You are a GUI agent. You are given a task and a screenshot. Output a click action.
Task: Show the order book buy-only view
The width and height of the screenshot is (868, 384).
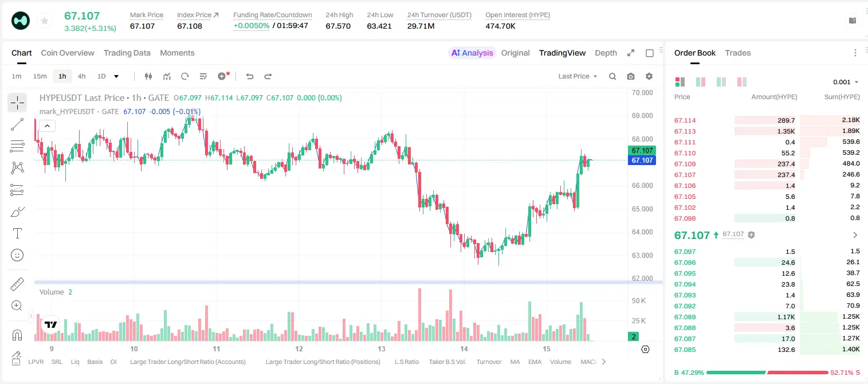(721, 82)
